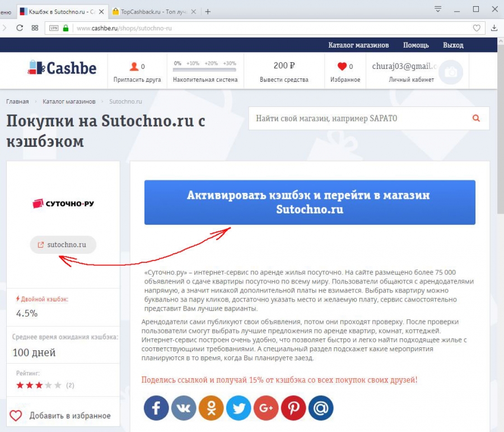Share via the Facebook icon
Image resolution: width=504 pixels, height=432 pixels.
pyautogui.click(x=156, y=408)
